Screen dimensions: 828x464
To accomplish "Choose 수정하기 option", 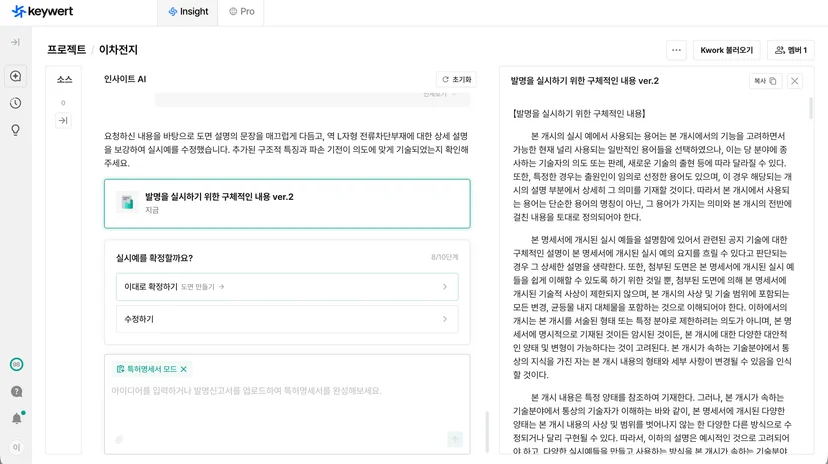I will click(287, 319).
